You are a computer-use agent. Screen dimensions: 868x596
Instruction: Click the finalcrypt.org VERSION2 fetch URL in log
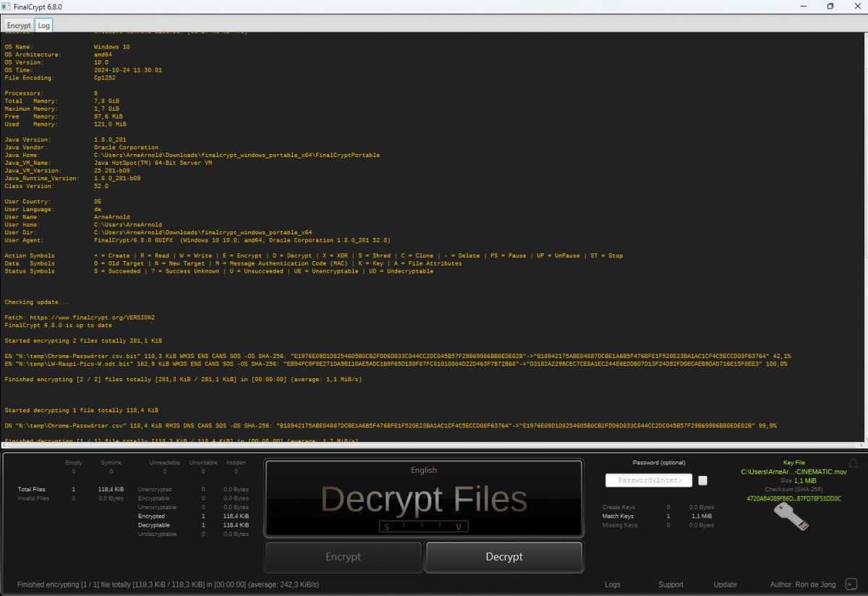point(93,318)
